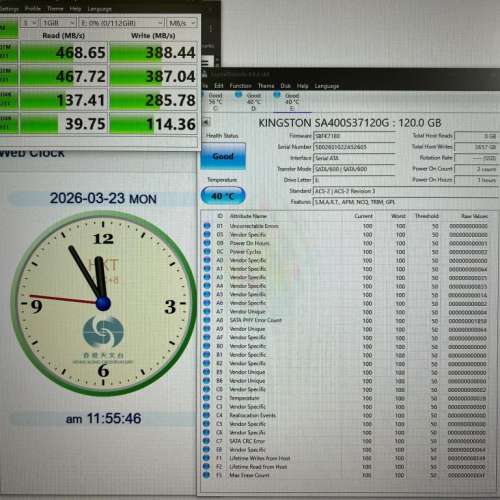Open Theme menu in CrystalDiskMark
500x500 pixels.
click(x=55, y=9)
